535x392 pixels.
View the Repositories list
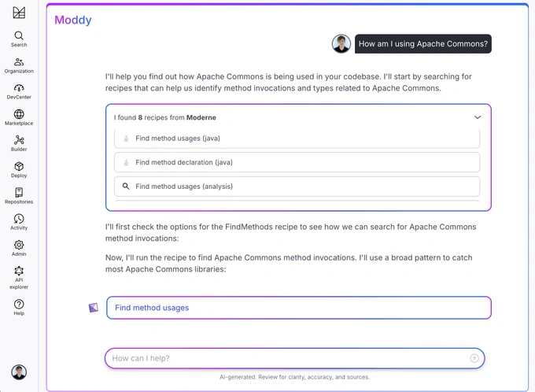(19, 196)
